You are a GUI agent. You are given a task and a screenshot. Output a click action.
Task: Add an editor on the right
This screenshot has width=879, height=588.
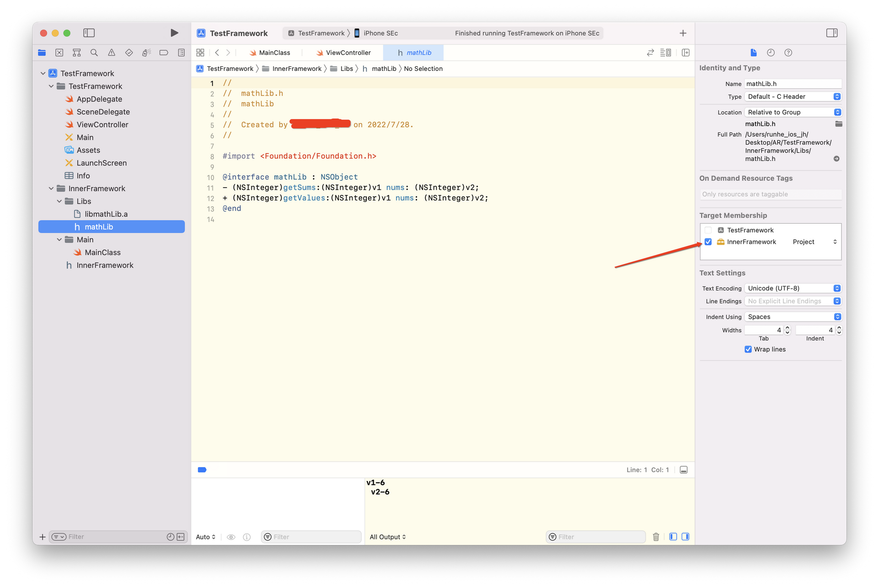(685, 53)
